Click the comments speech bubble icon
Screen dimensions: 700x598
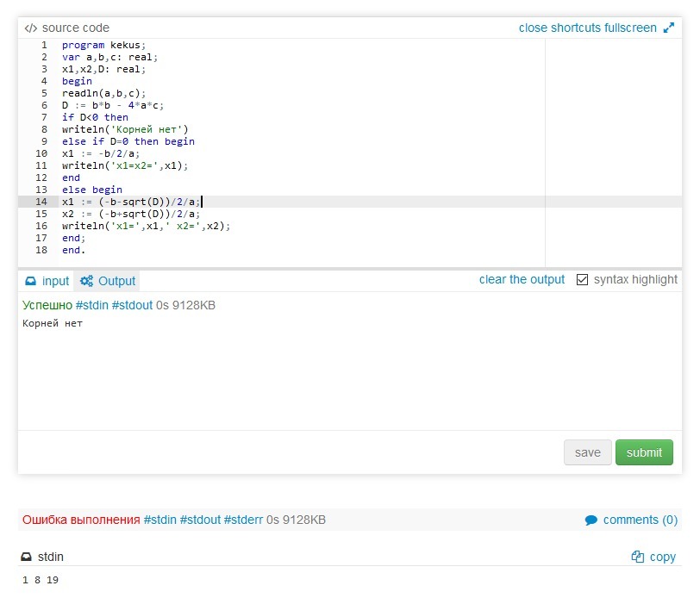pos(591,520)
